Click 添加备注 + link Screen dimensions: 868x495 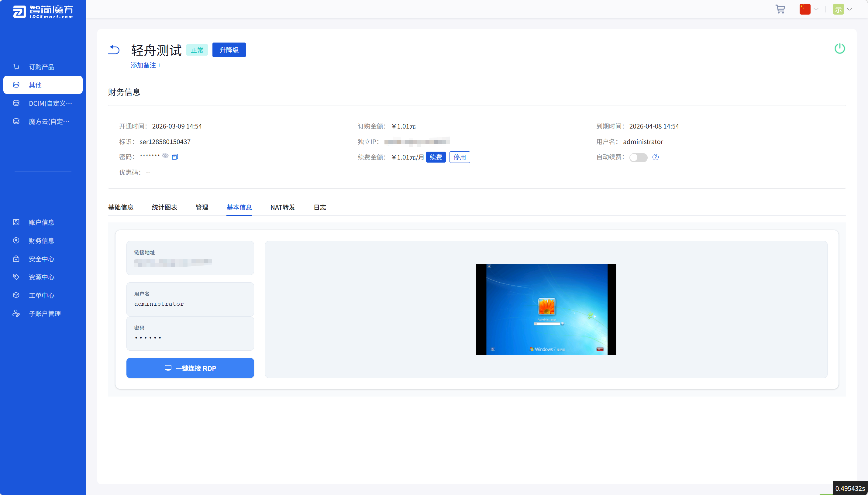click(146, 65)
